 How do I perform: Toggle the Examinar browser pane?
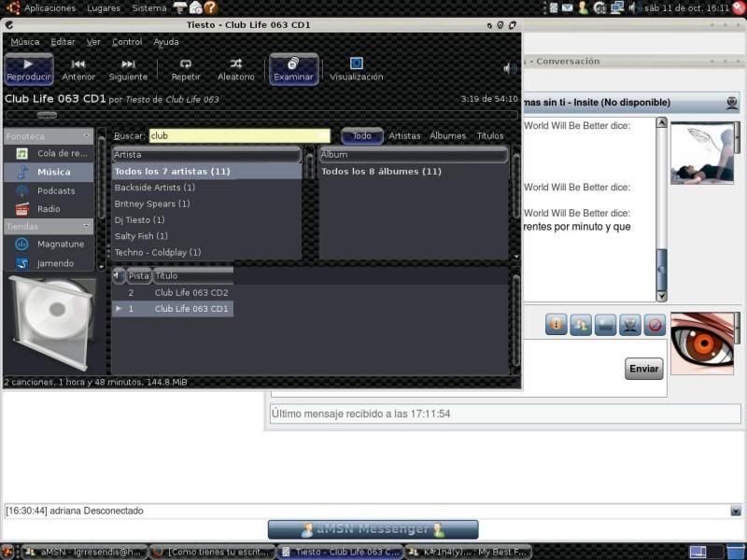point(293,69)
